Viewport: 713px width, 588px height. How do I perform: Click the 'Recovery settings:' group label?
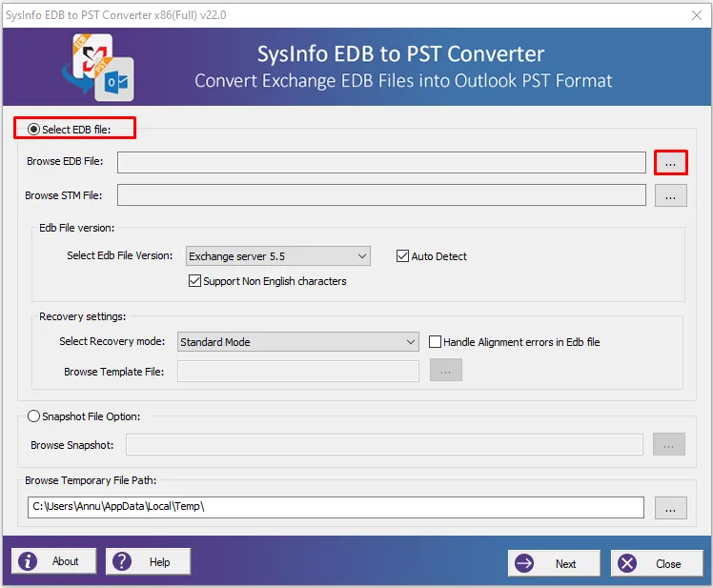pos(82,316)
